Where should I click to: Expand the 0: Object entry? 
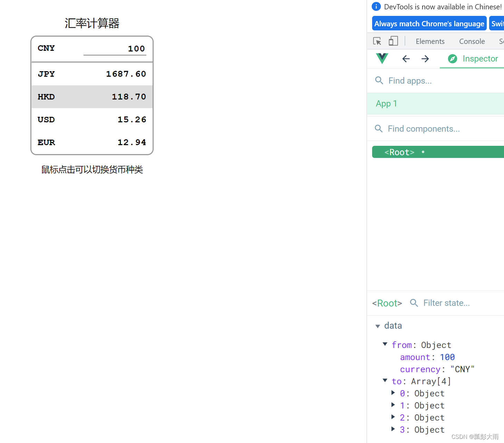point(393,393)
